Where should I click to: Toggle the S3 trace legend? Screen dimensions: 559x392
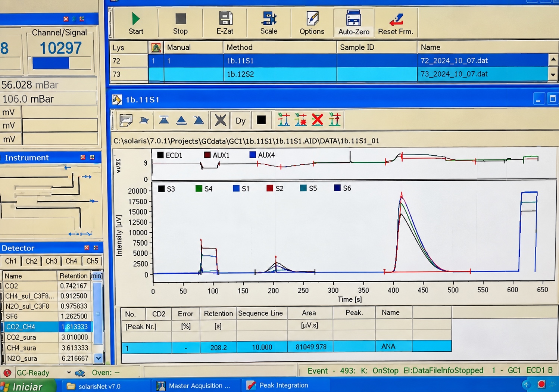[162, 189]
